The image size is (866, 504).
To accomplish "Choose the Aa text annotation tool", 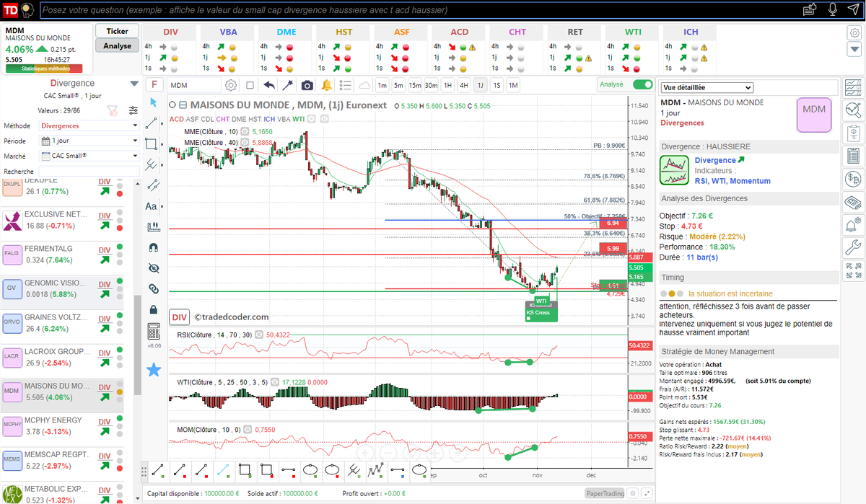I will pos(152,206).
